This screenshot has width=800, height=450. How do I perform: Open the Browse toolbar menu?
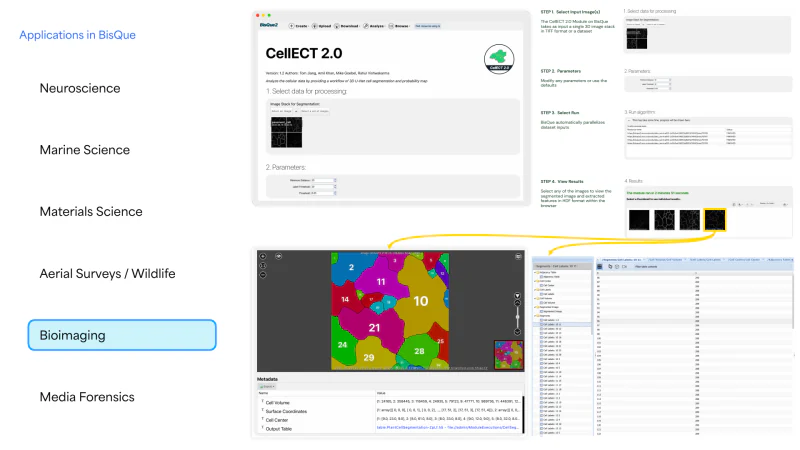point(399,26)
